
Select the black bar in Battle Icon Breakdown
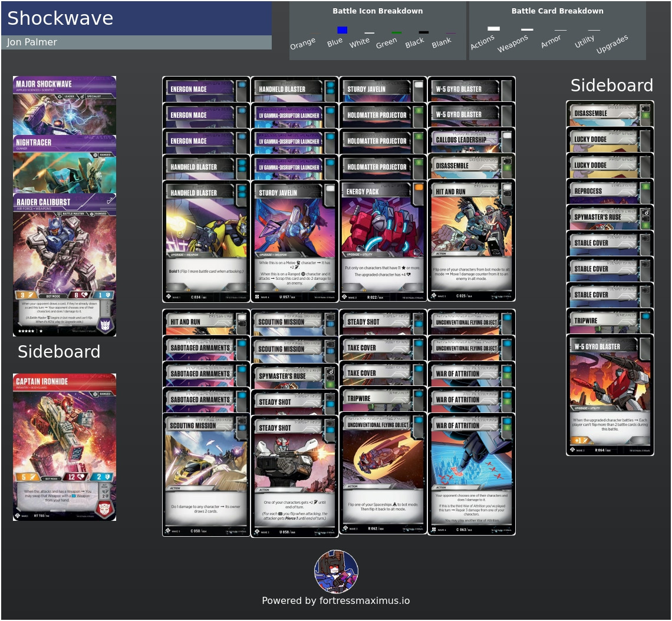(423, 32)
